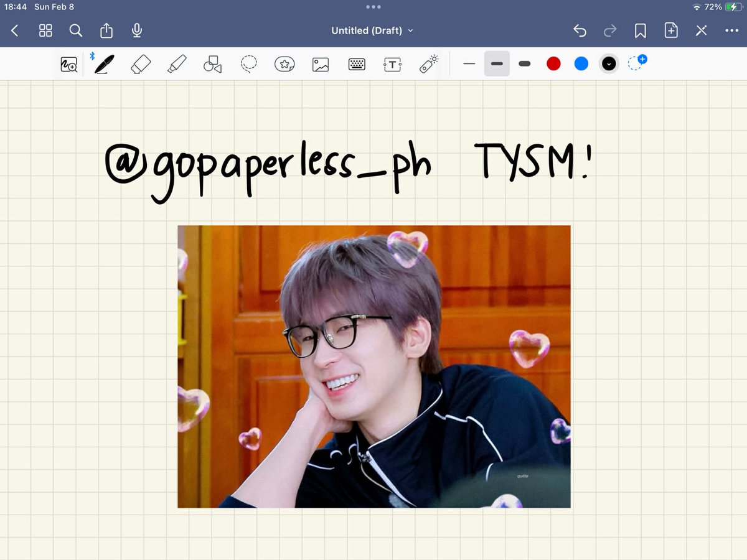
Task: Open the selected black color swatch
Action: pos(609,63)
